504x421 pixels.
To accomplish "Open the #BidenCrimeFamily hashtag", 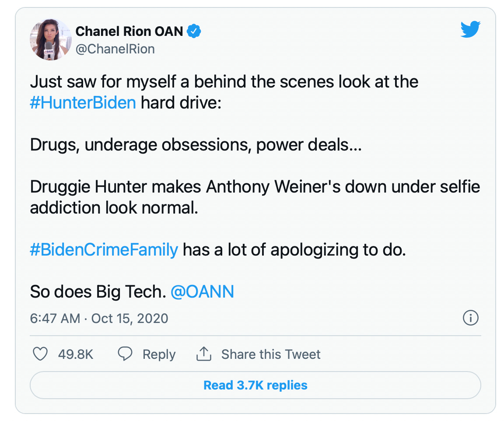I will pyautogui.click(x=104, y=249).
